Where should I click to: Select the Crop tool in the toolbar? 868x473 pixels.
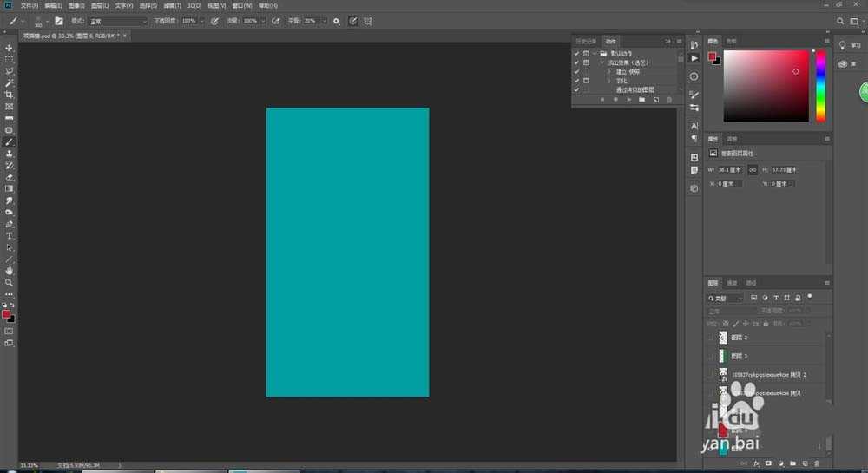(9, 95)
